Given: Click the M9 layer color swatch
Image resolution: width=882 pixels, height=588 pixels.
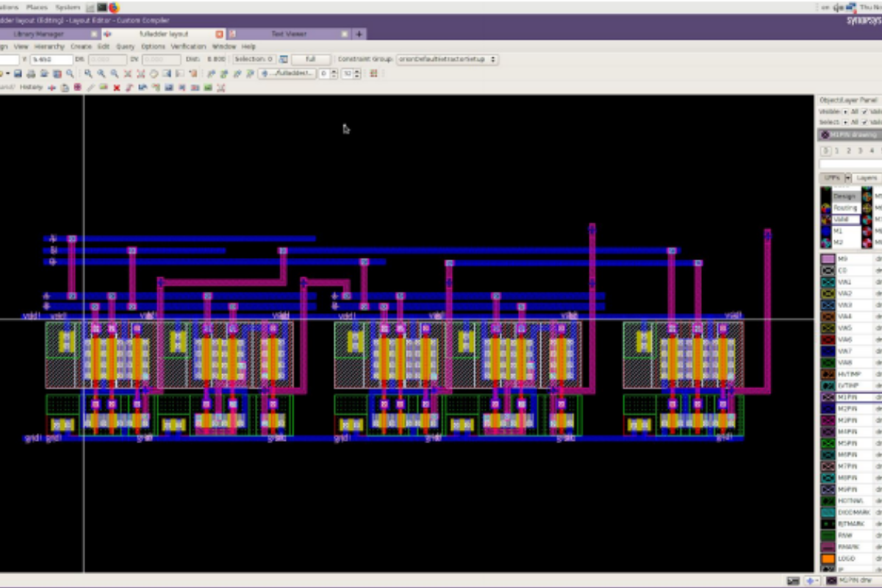Looking at the screenshot, I should (828, 259).
